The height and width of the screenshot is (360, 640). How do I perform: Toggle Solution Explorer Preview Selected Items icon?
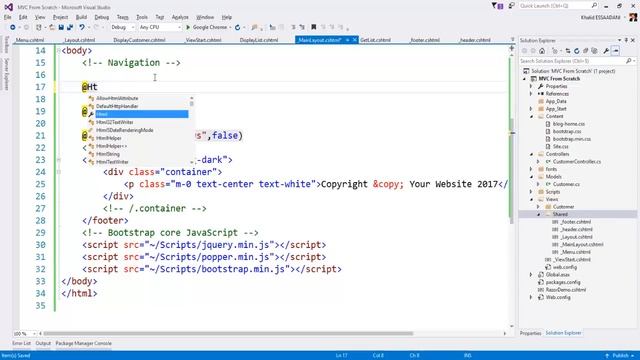tap(616, 51)
